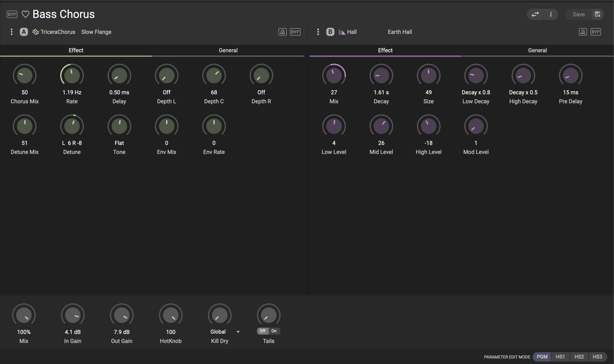Toggle the global BYP bypass button beside the heart
Viewport: 614px width, 364px height.
[x=12, y=14]
